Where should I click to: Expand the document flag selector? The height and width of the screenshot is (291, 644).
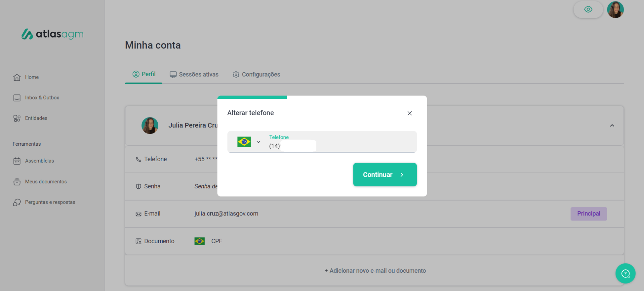point(200,241)
